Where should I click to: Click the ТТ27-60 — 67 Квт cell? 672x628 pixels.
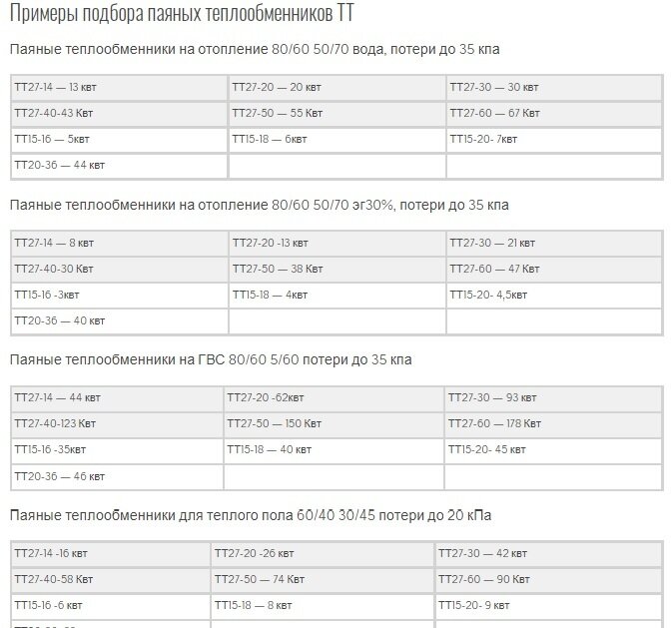coord(554,114)
